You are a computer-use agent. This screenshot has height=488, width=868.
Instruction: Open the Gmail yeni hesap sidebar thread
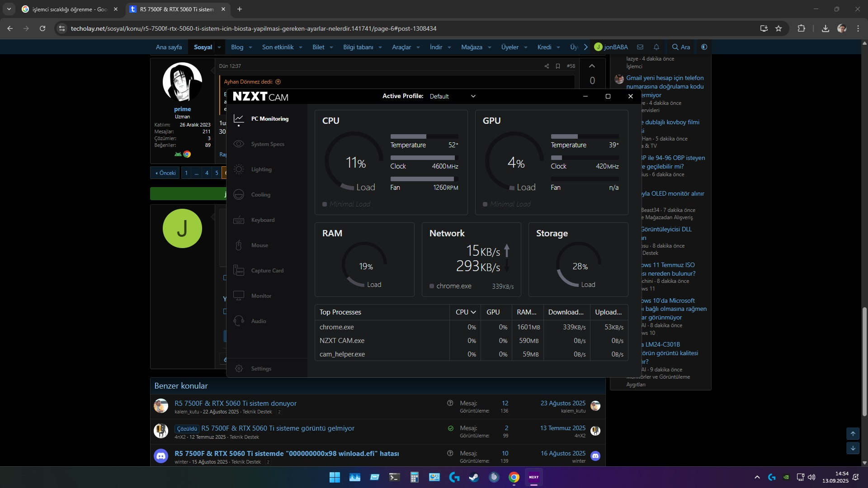[x=665, y=86]
